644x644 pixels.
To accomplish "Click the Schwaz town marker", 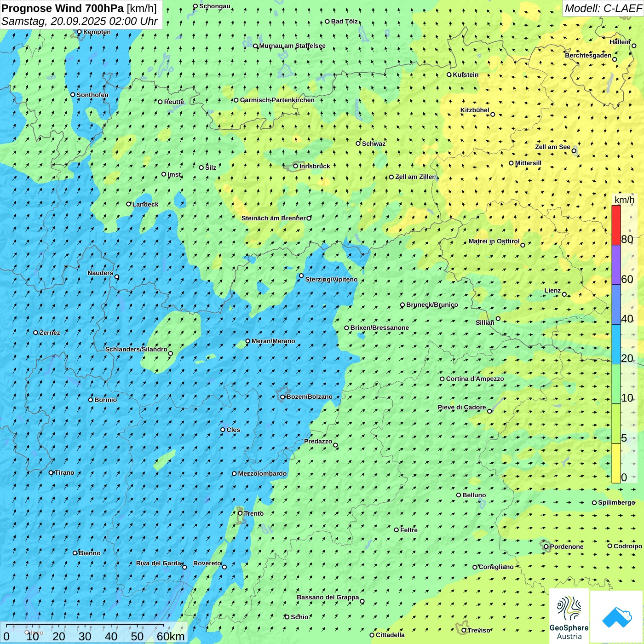I will click(x=358, y=144).
